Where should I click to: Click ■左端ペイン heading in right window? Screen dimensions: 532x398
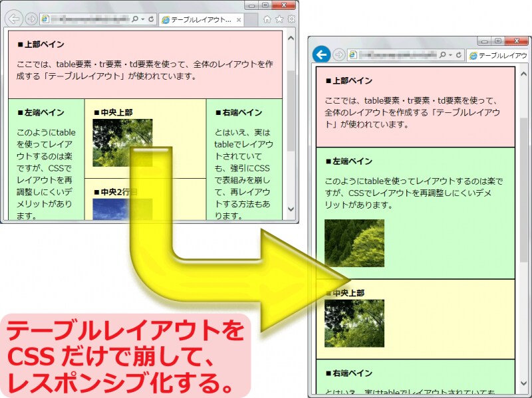(x=348, y=161)
